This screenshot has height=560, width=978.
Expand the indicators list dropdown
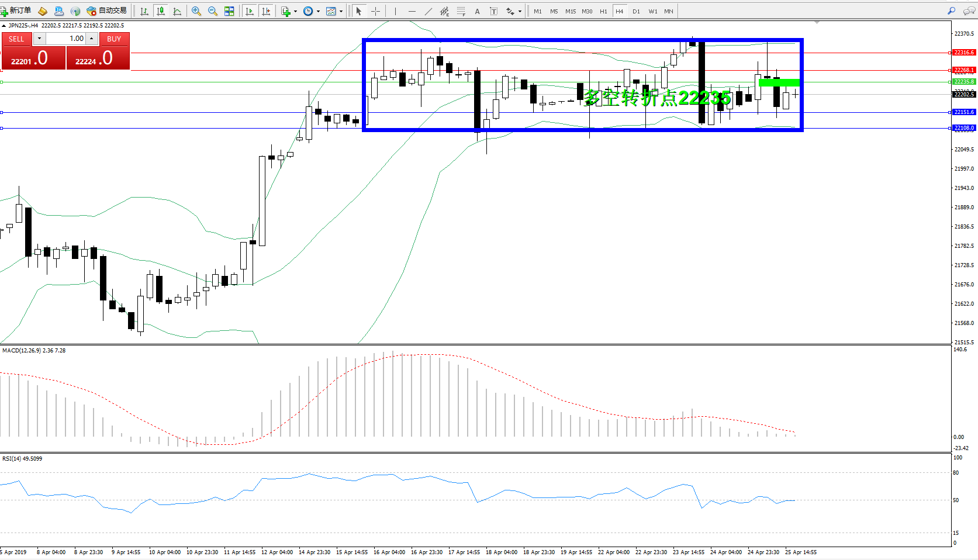(x=295, y=11)
